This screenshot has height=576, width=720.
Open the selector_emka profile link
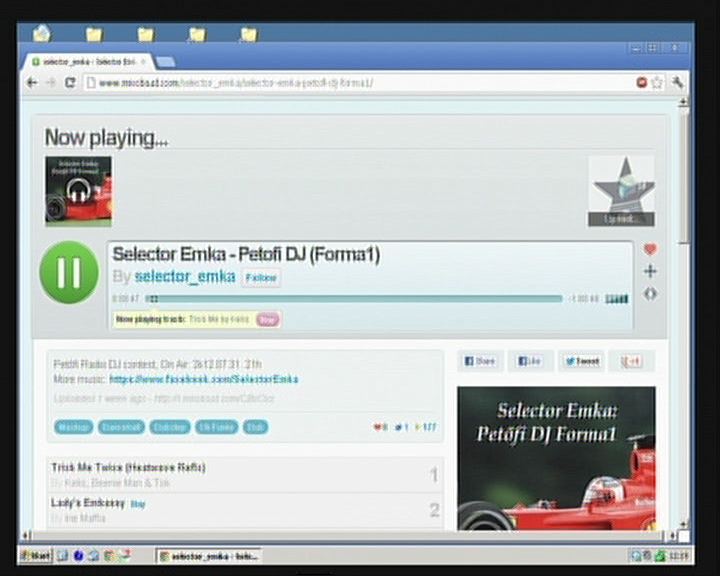click(x=185, y=277)
